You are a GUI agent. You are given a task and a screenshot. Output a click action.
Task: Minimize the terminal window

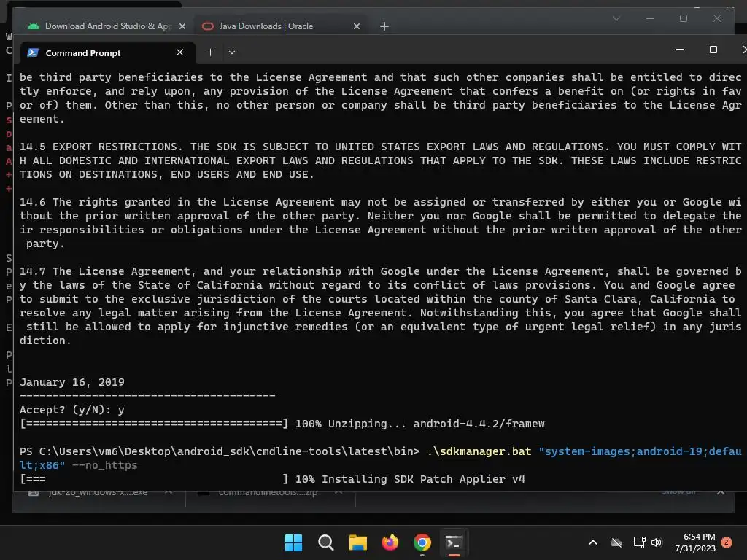[680, 50]
